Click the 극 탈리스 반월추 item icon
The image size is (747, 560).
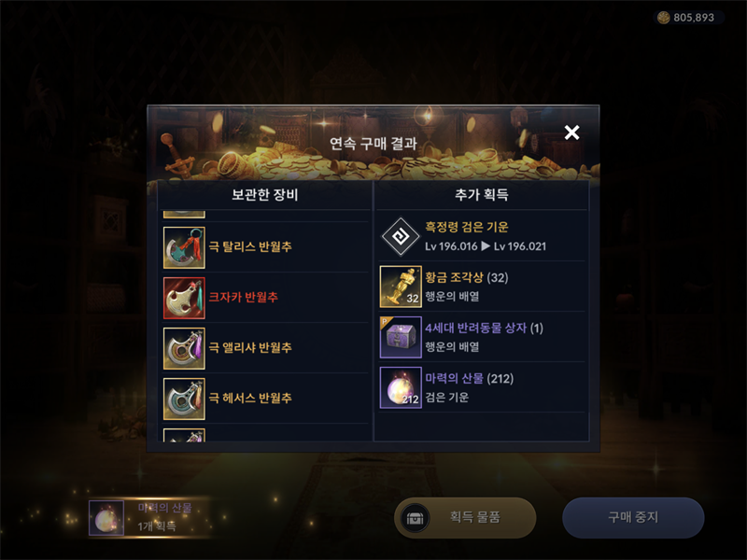click(x=184, y=247)
